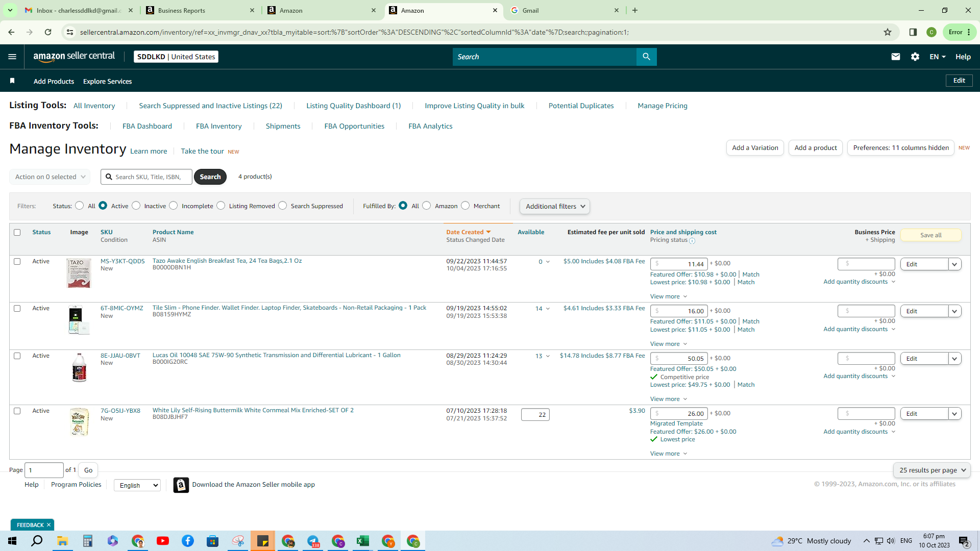Switch to the Business Reports tab

(200, 10)
